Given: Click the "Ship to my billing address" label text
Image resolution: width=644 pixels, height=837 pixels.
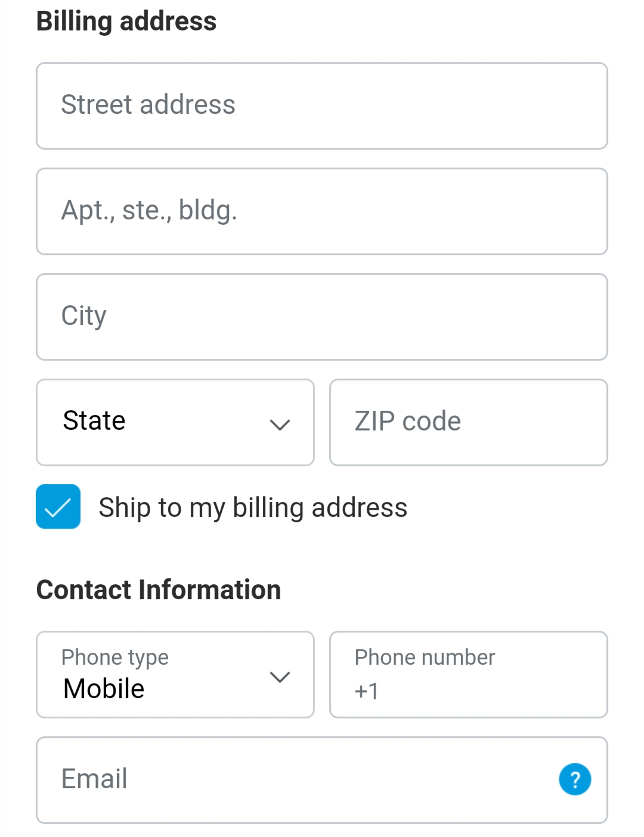Looking at the screenshot, I should tap(253, 508).
